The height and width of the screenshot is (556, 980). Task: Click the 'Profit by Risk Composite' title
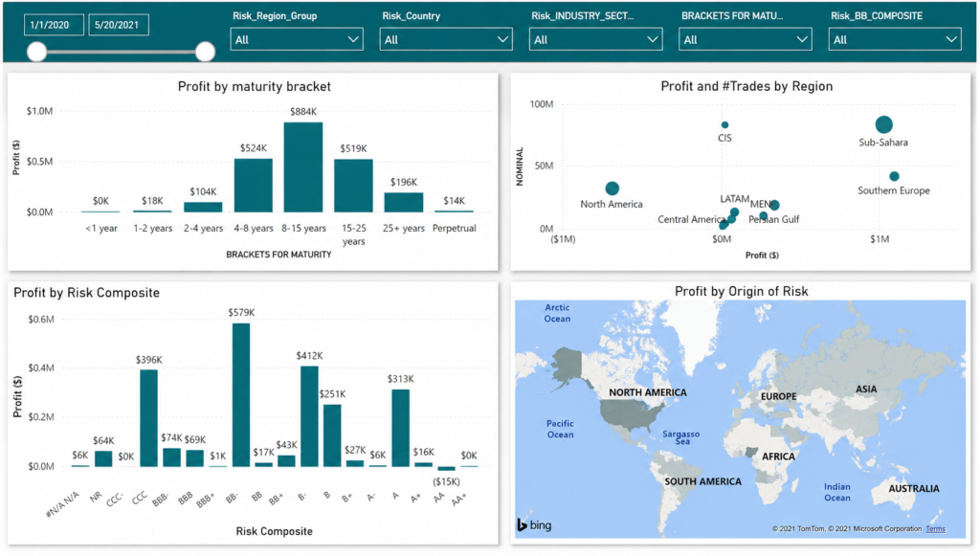point(87,293)
